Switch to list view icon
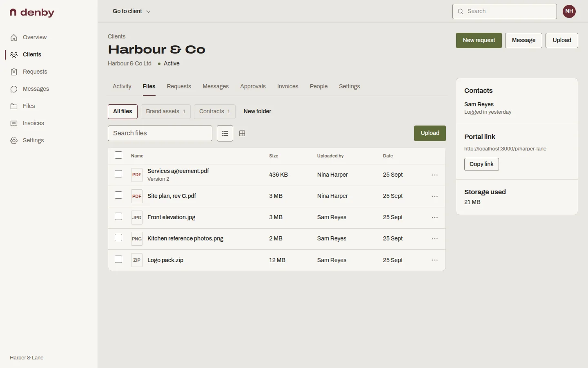 pyautogui.click(x=225, y=133)
